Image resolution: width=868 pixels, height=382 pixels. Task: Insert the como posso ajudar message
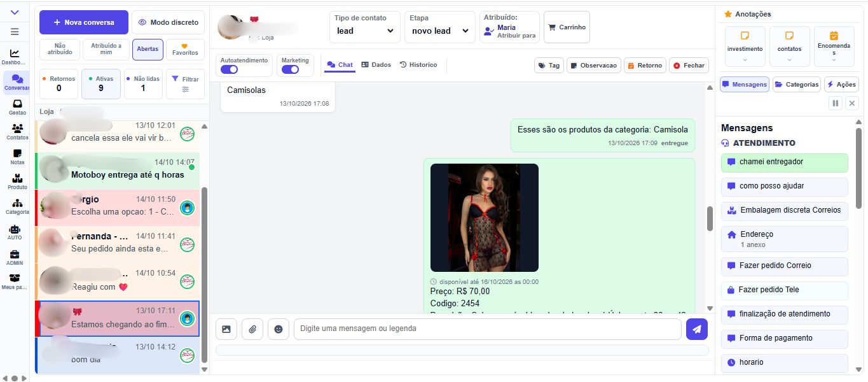click(785, 187)
